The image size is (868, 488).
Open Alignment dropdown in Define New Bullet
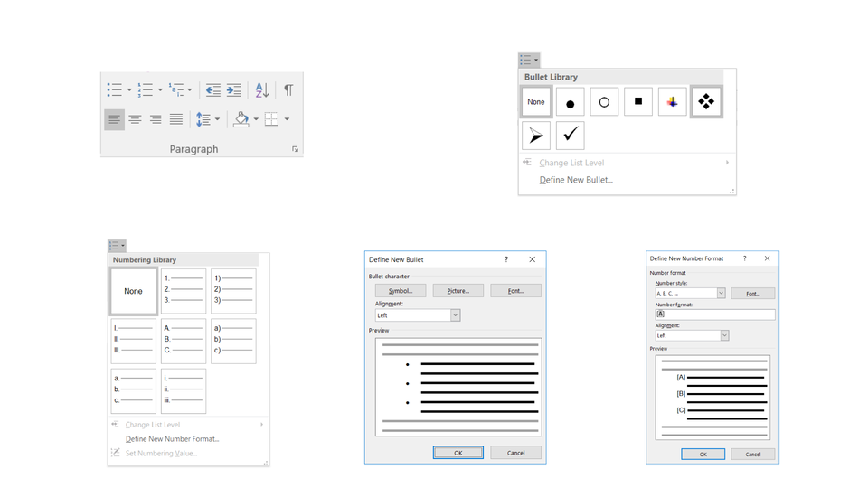455,315
